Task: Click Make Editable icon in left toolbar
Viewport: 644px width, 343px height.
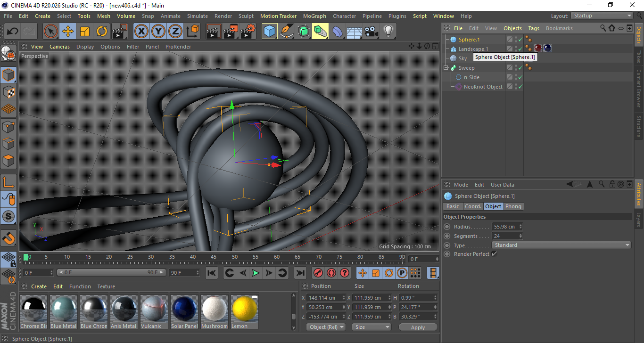Action: (8, 54)
